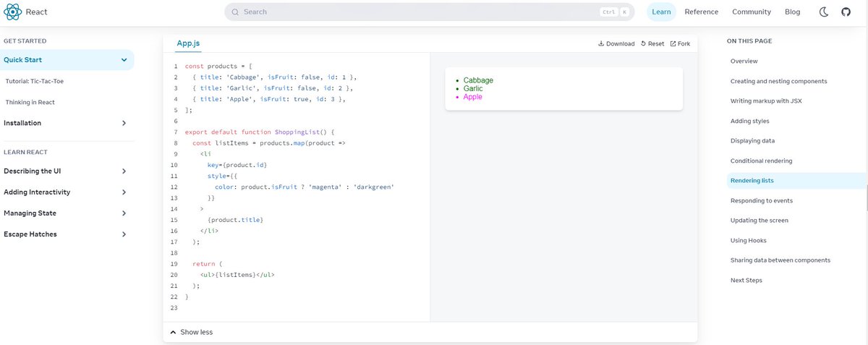
Task: Toggle dark mode moon icon
Action: [824, 12]
